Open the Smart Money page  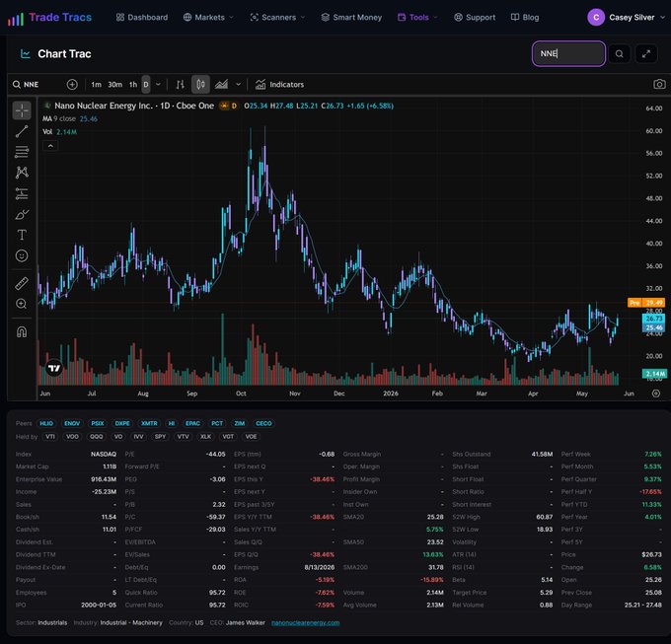351,18
